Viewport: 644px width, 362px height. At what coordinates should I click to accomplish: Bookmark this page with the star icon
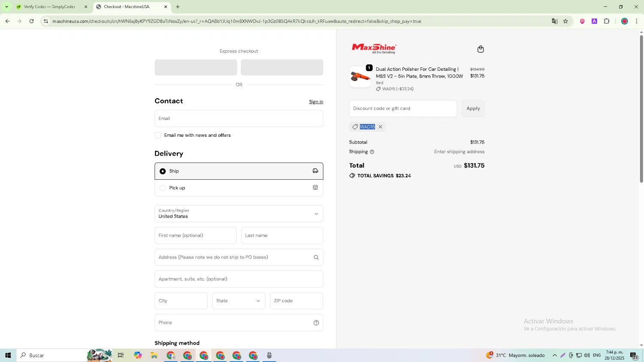[565, 21]
